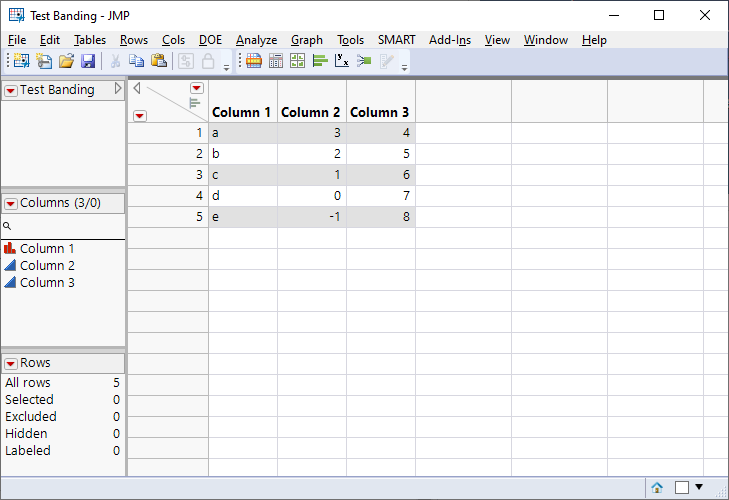This screenshot has width=729, height=500.
Task: Click the columns search filter field
Action: 65,227
